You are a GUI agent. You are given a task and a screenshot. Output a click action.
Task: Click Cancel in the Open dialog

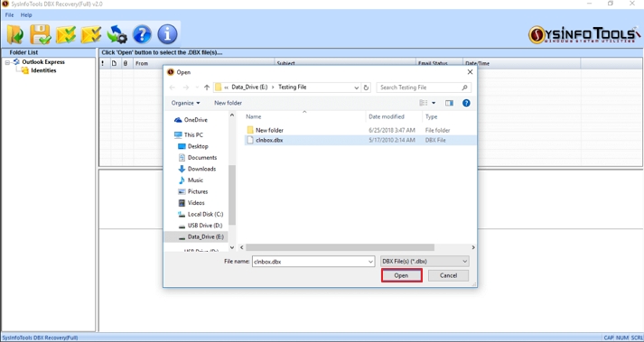448,275
